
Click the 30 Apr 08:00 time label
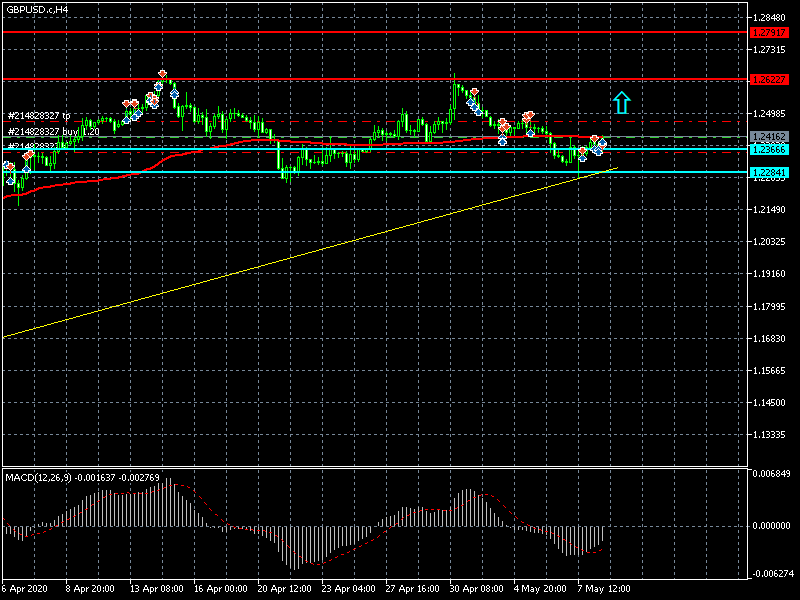click(x=476, y=589)
